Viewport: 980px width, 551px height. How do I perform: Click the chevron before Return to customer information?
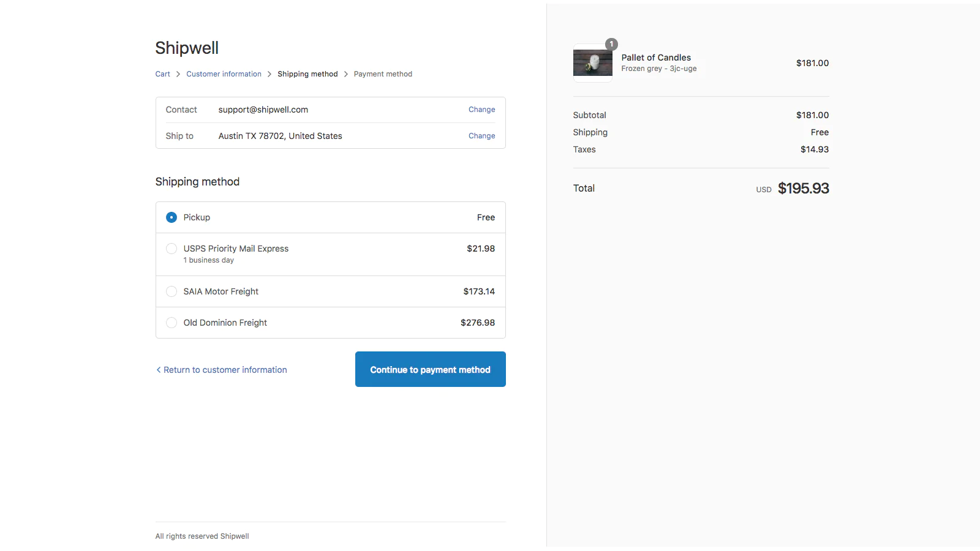pyautogui.click(x=159, y=370)
